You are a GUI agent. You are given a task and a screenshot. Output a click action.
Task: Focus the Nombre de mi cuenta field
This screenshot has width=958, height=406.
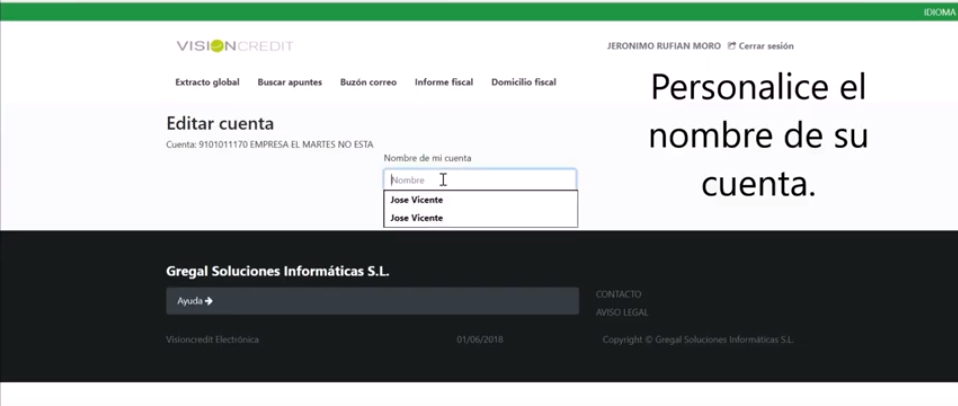480,179
